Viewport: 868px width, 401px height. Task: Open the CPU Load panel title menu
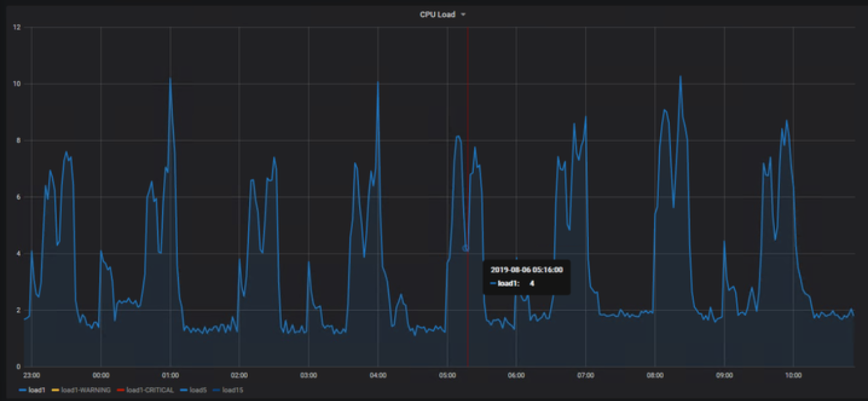pyautogui.click(x=437, y=14)
